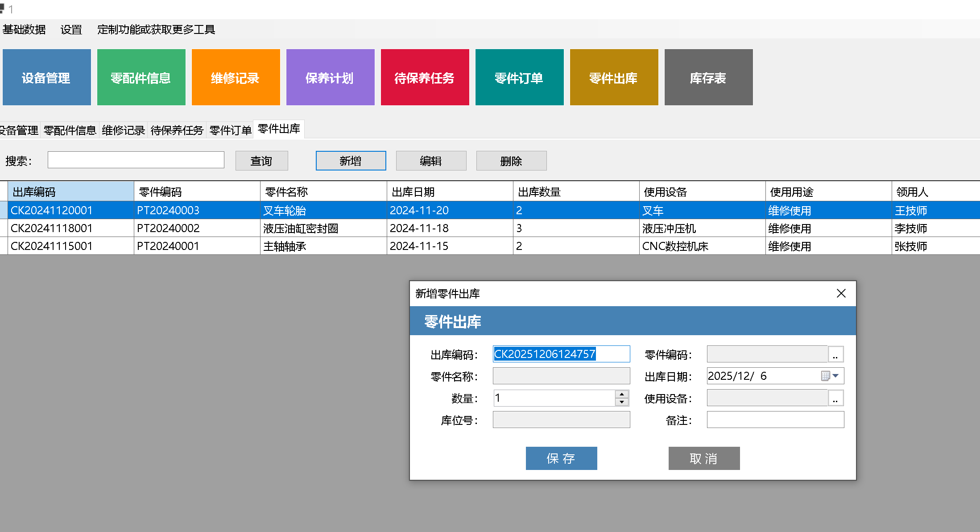This screenshot has width=980, height=532.
Task: Click the calendar icon in 出库日期 field
Action: pyautogui.click(x=825, y=376)
